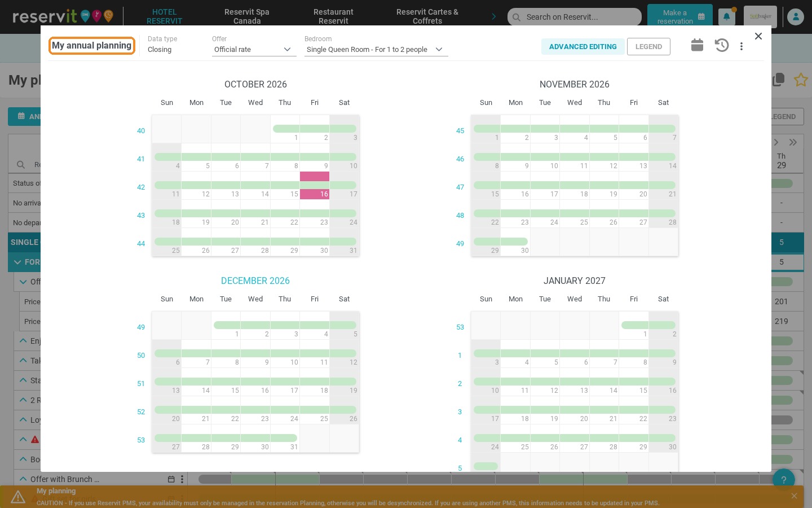
Task: Switch to Reservit Cartes & Coffrets tab
Action: click(427, 16)
